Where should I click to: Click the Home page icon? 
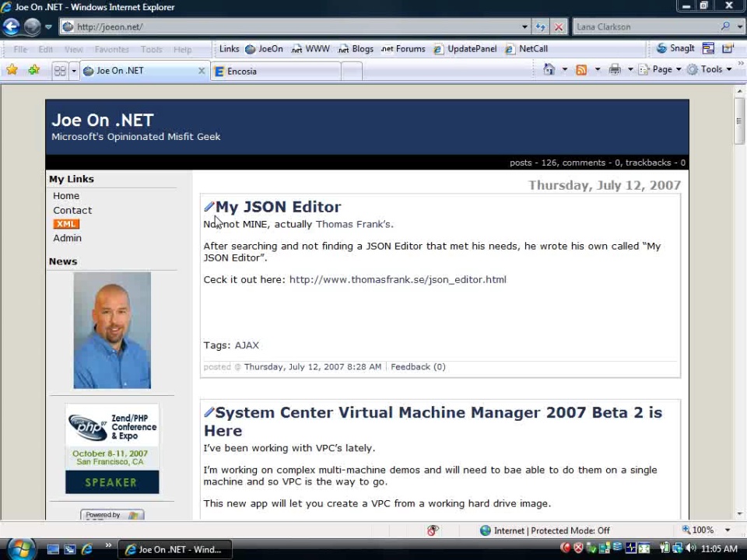(549, 69)
